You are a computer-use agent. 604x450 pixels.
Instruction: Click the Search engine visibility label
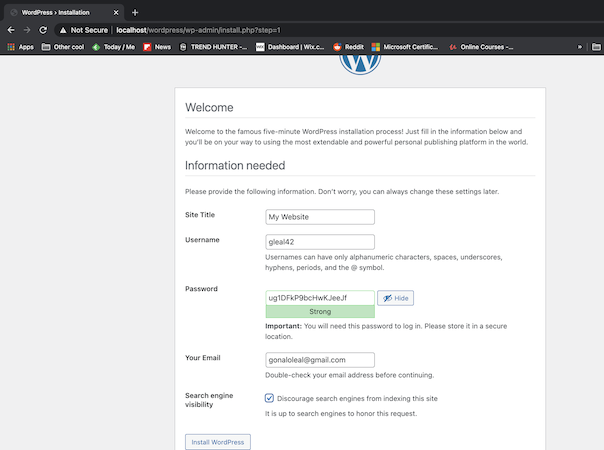(209, 400)
